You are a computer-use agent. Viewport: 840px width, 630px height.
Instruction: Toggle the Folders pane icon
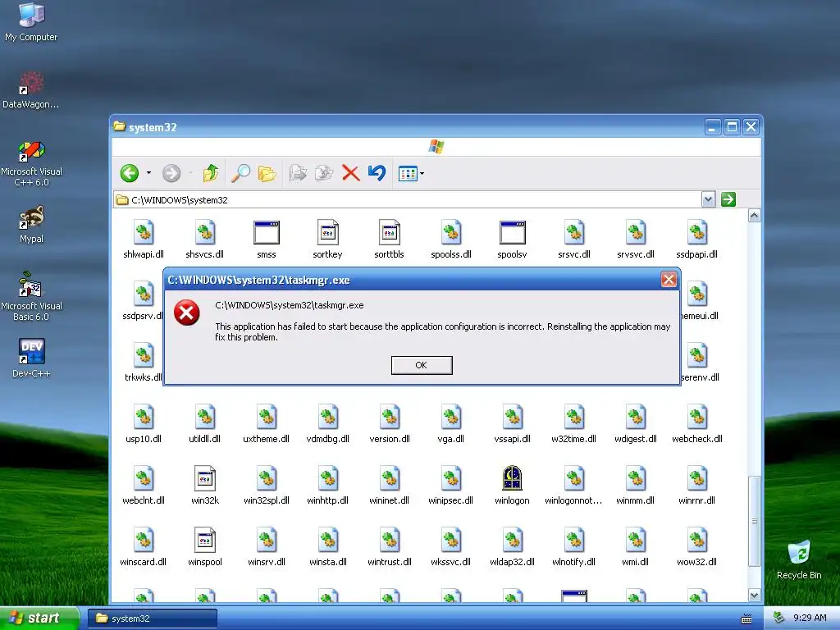pyautogui.click(x=267, y=173)
